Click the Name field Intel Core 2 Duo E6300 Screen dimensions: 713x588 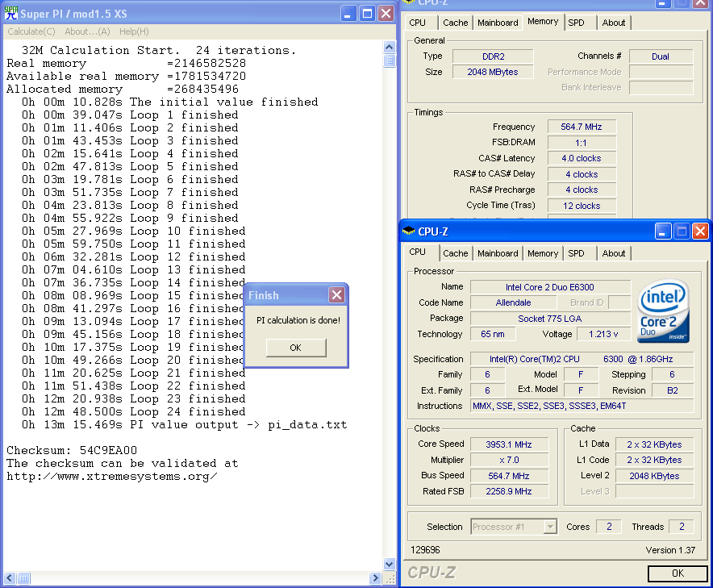point(550,287)
